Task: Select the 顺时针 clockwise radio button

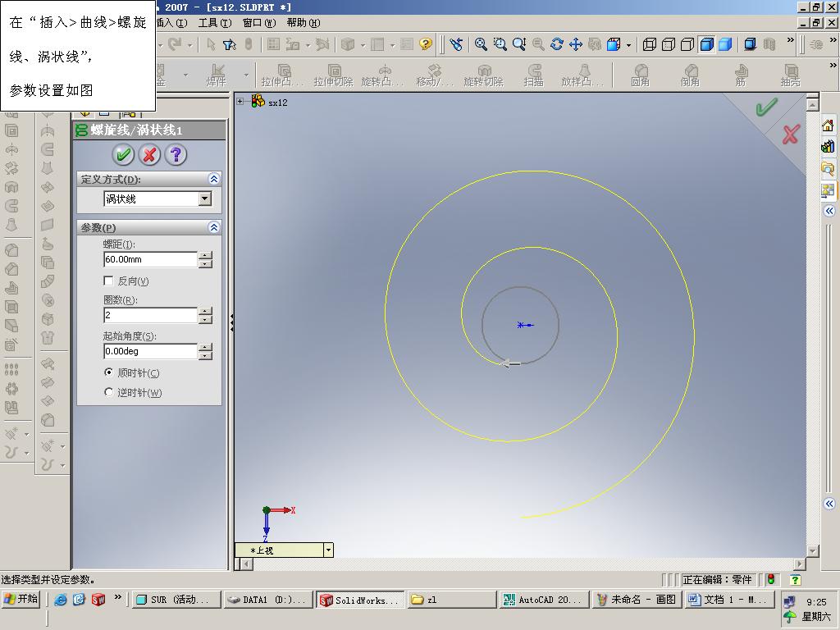Action: [x=109, y=372]
